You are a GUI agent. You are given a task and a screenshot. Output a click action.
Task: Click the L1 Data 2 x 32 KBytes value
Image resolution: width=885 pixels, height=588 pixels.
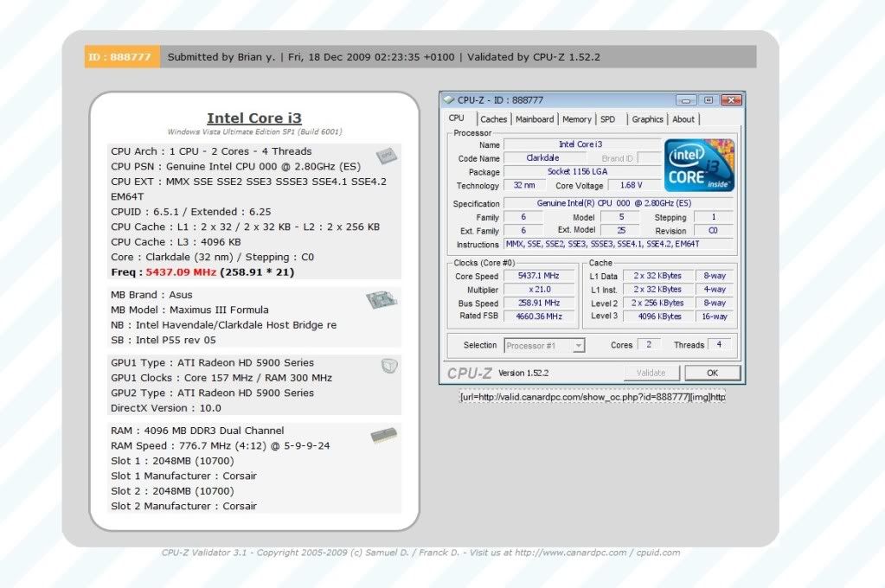pos(658,276)
